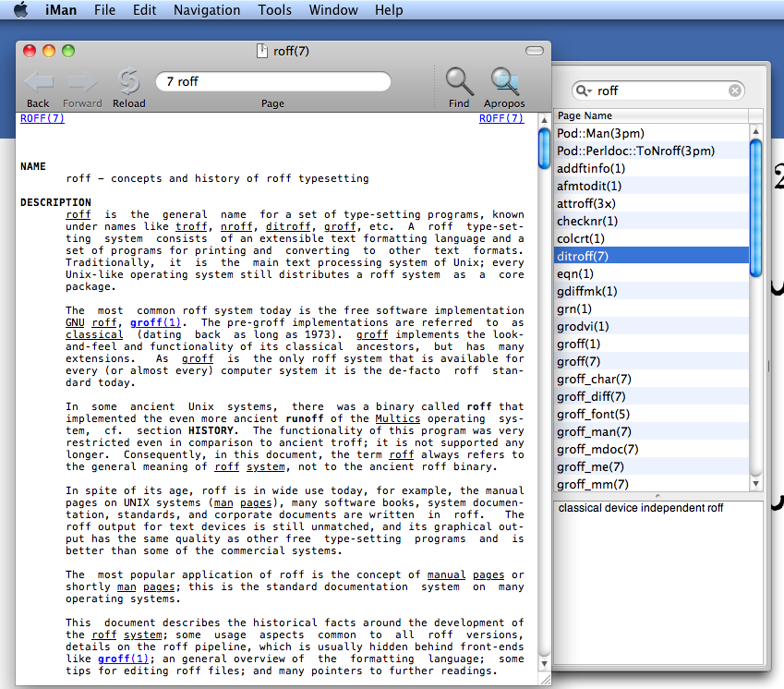The image size is (784, 689).
Task: Clear the roff search field
Action: pos(735,91)
